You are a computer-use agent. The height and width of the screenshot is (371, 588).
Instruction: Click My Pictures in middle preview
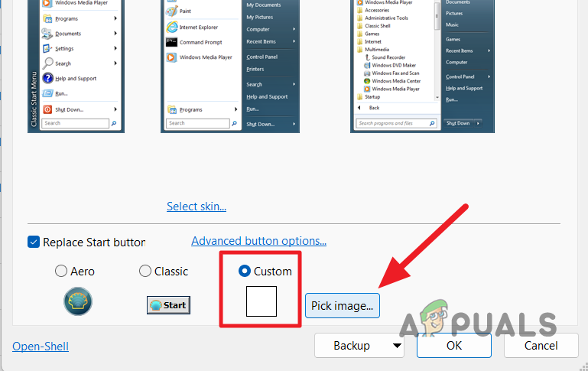(259, 18)
